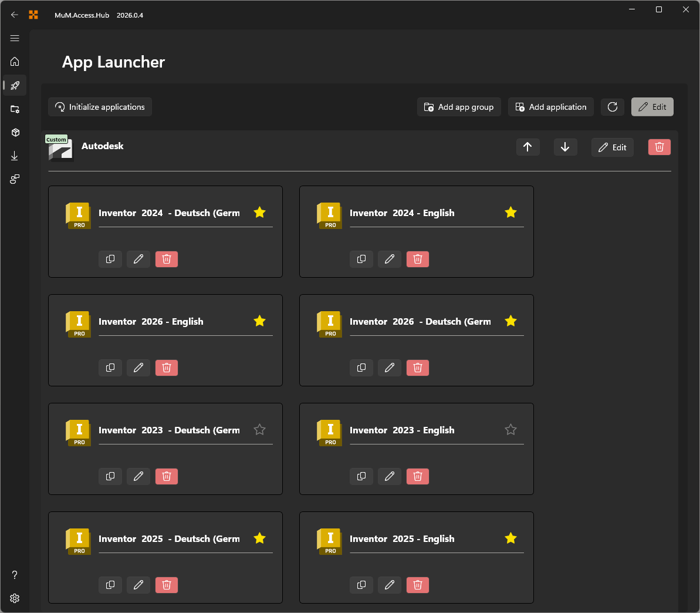Edit the Inventor 2024 - English app entry
Screen dimensions: 700x613
(389, 259)
